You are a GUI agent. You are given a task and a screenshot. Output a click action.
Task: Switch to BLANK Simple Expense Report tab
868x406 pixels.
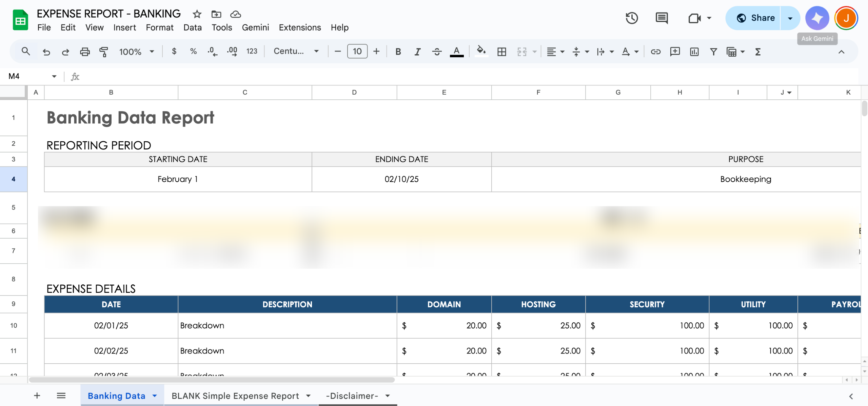coord(235,395)
